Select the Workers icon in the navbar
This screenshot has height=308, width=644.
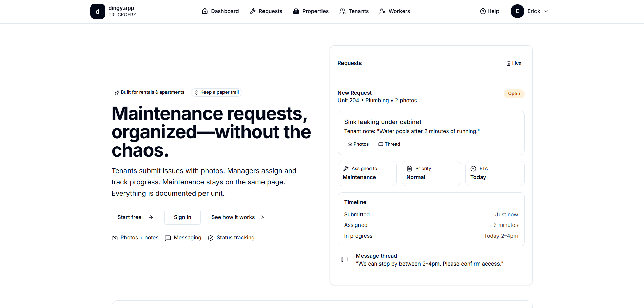coord(382,11)
